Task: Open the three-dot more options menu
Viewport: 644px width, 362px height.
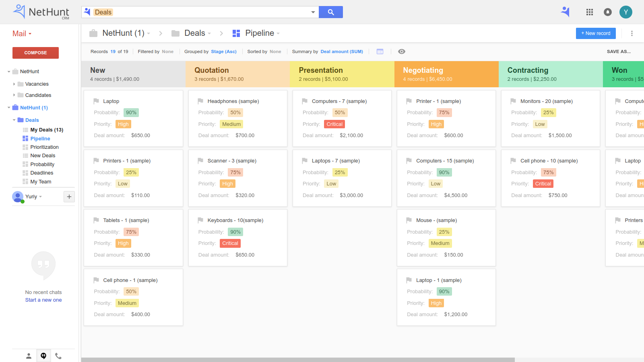Action: pos(632,33)
